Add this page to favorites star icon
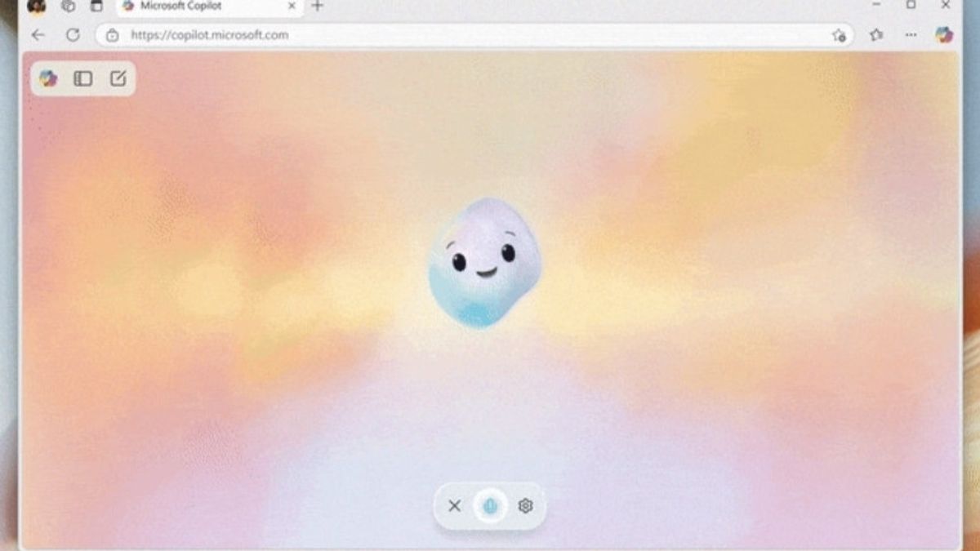Viewport: 980px width, 551px height. [x=839, y=35]
